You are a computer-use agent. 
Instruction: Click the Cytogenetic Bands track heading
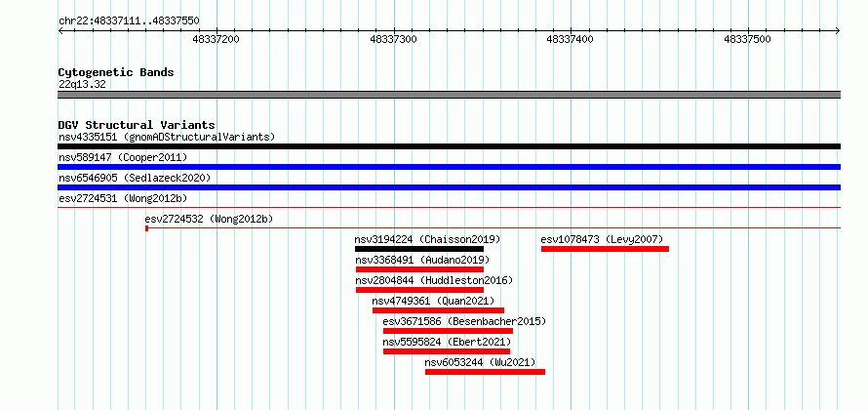tap(116, 72)
